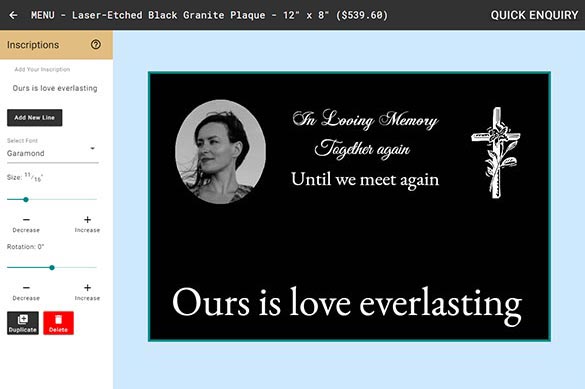Open the Inscriptions help question mark
Image resolution: width=585 pixels, height=389 pixels.
[96, 45]
